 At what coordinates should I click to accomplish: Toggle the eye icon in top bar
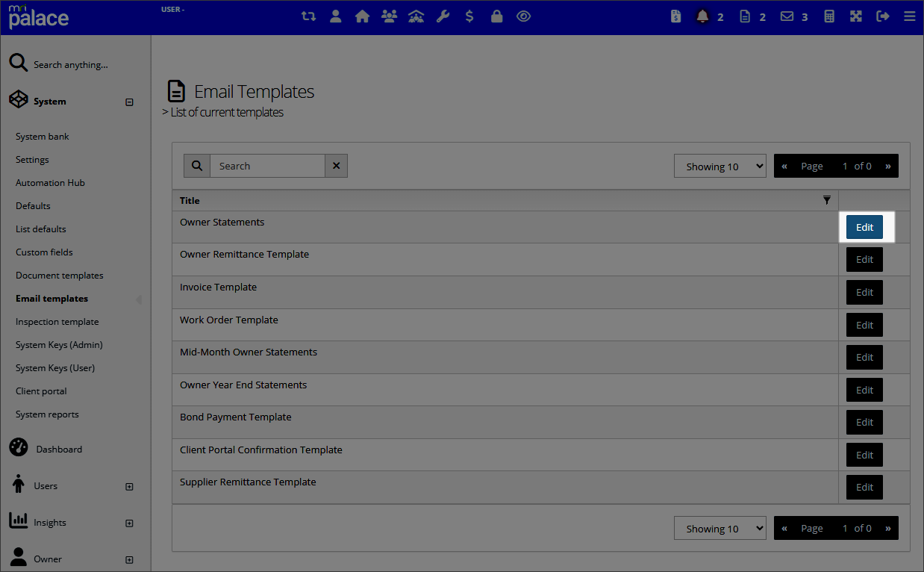(x=524, y=16)
